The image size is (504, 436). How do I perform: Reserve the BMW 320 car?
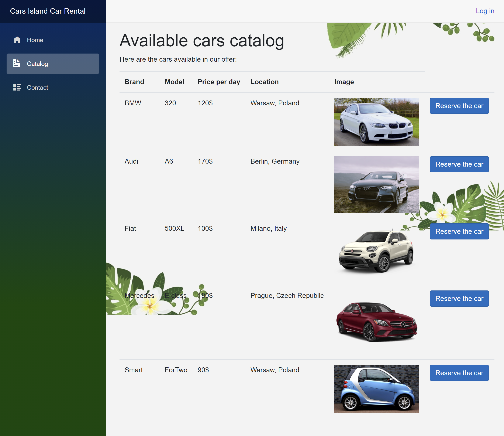point(459,106)
